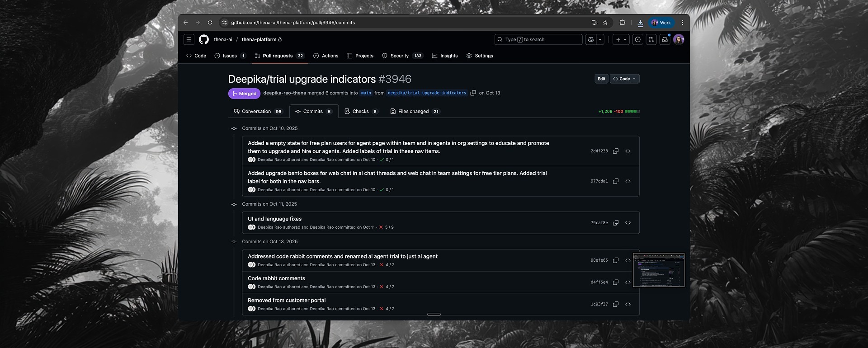Browse repository at commit 1c93f37
The image size is (868, 348).
point(628,305)
